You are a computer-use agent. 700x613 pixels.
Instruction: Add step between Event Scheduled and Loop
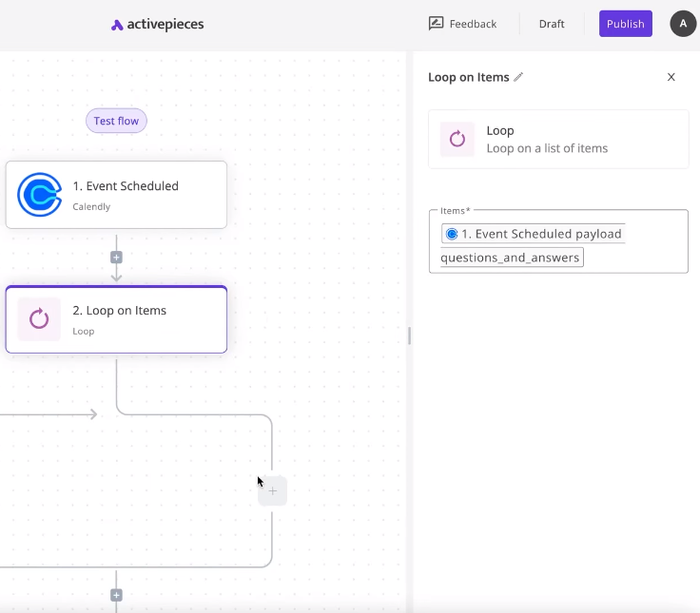pyautogui.click(x=116, y=258)
